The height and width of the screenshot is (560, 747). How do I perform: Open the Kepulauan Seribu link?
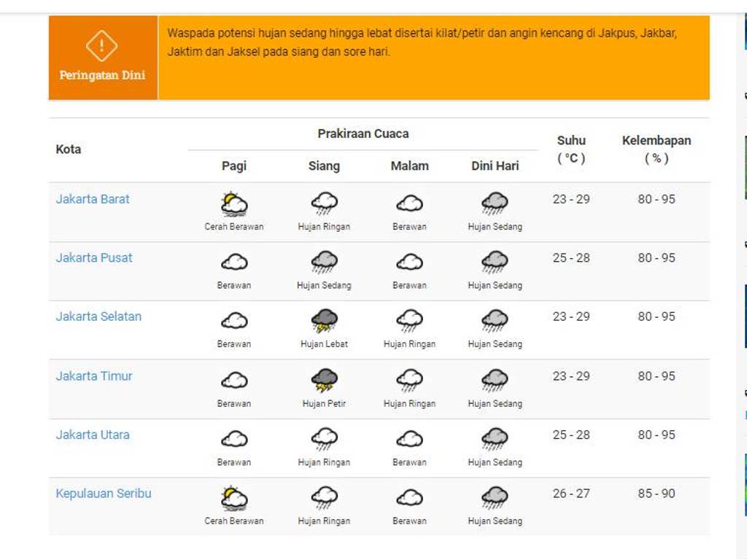tap(104, 494)
